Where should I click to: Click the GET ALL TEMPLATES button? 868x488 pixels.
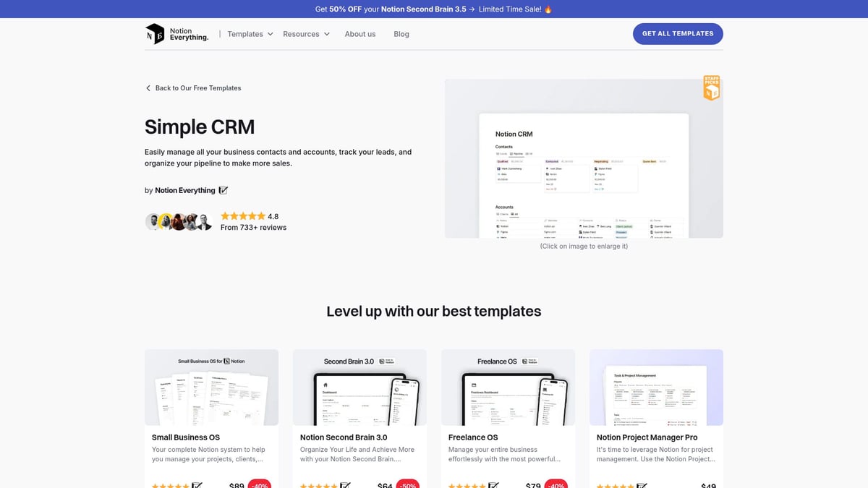(677, 33)
